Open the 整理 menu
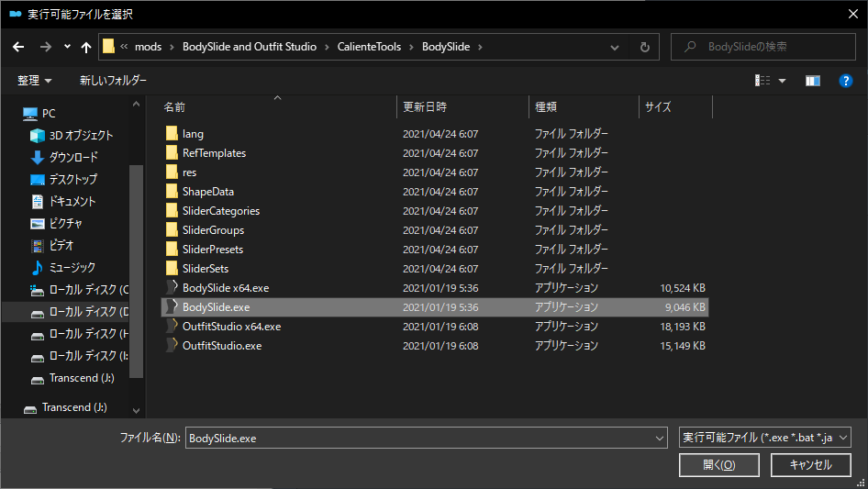The image size is (868, 489). pyautogui.click(x=35, y=81)
